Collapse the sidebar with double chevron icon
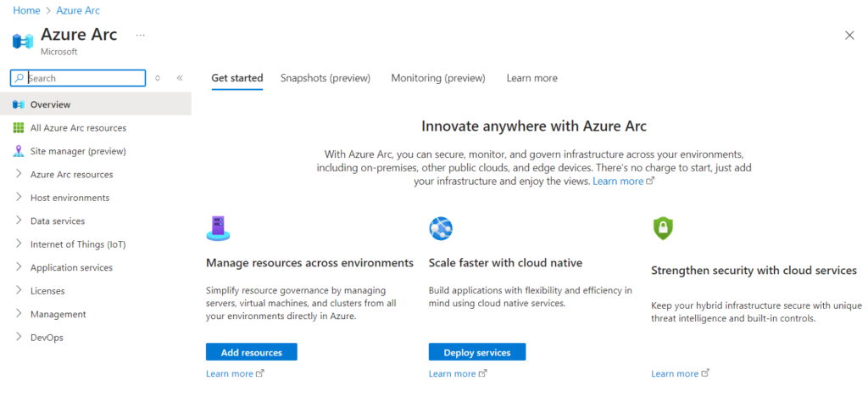This screenshot has height=403, width=868. click(180, 78)
